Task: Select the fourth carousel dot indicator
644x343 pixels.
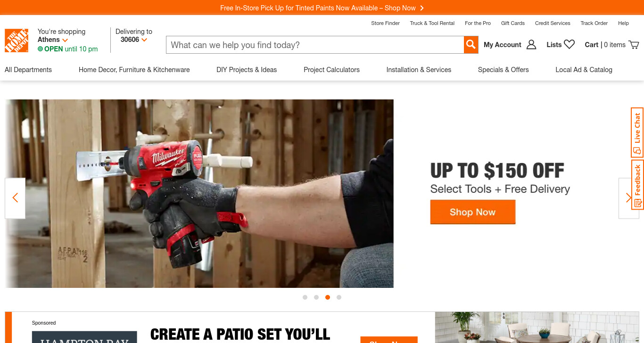Action: pyautogui.click(x=339, y=297)
